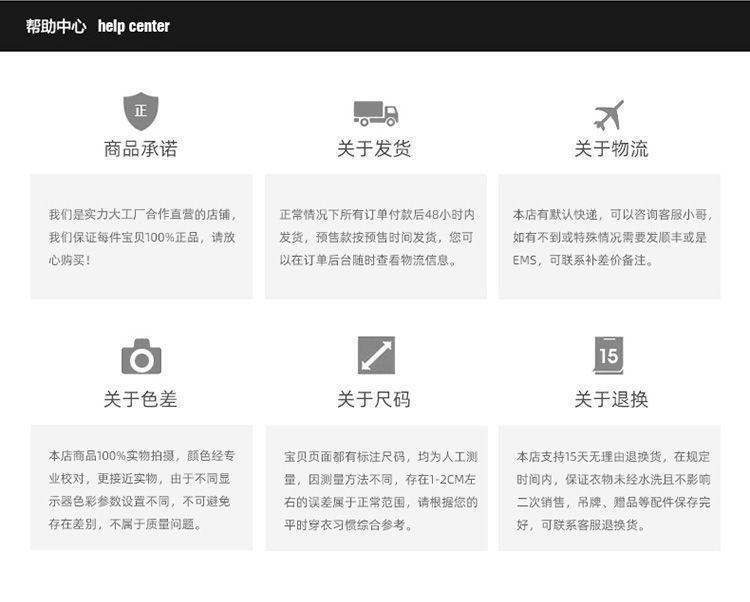
Task: Click the calendar 15 return icon
Action: pyautogui.click(x=608, y=355)
